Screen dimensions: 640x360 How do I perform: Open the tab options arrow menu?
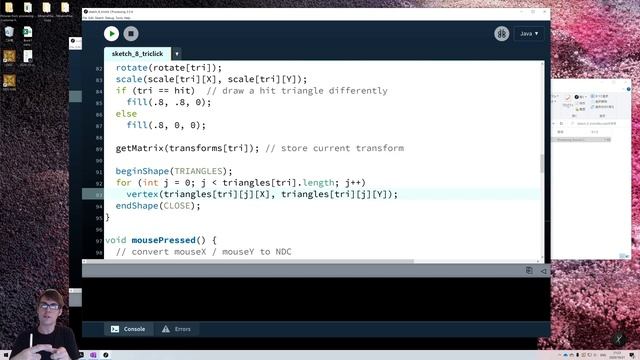[177, 54]
